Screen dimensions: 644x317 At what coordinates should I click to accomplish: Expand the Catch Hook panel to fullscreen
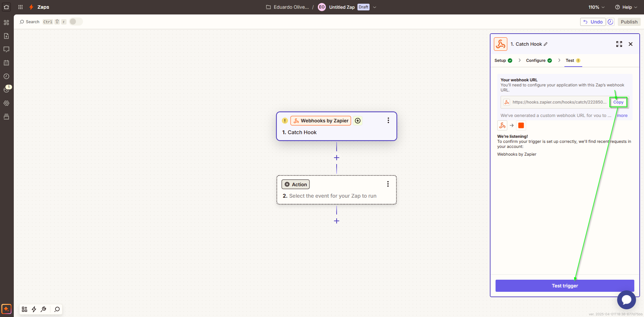619,44
